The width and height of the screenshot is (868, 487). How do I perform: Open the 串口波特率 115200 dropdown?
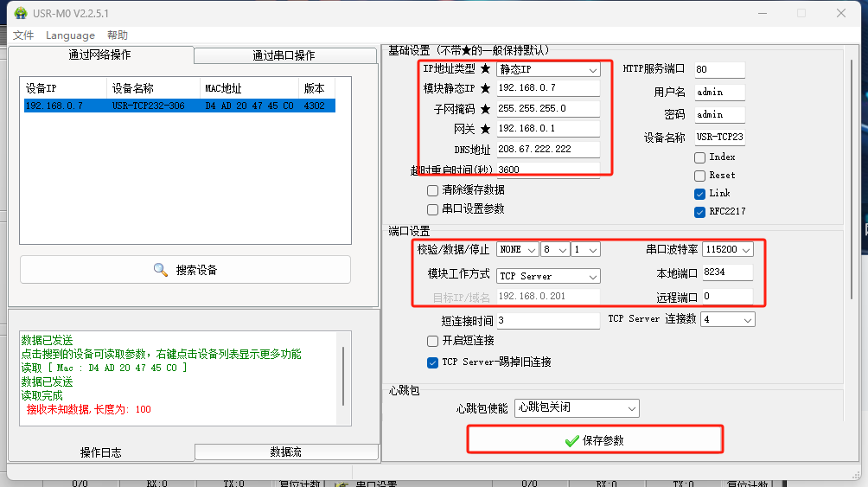(727, 250)
